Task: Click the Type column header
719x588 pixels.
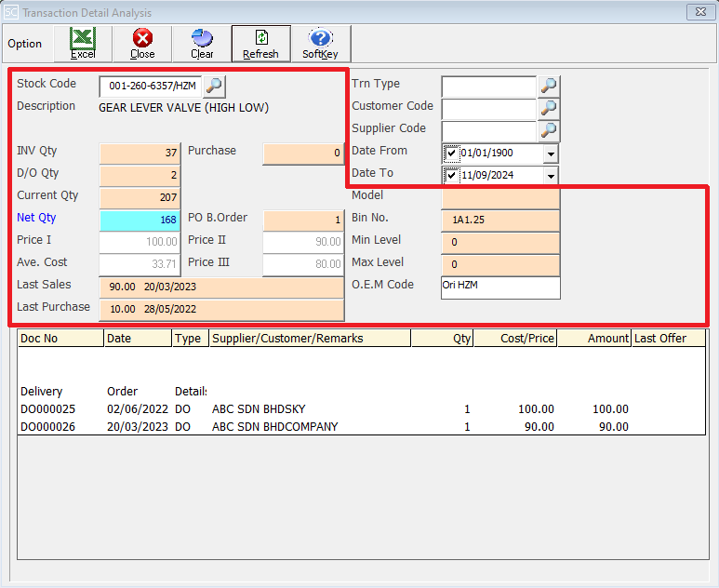Action: (x=191, y=338)
